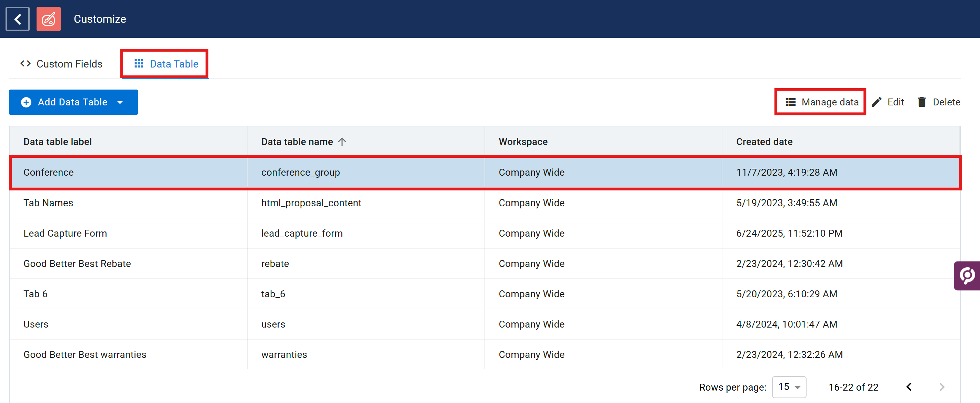Select the Data Table tab
Viewport: 980px width, 403px height.
[166, 63]
